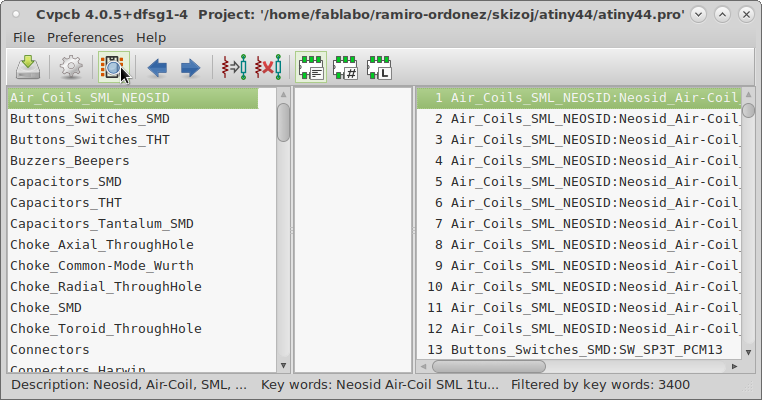Image resolution: width=762 pixels, height=400 pixels.
Task: Open the footprint library settings gear
Action: 71,67
